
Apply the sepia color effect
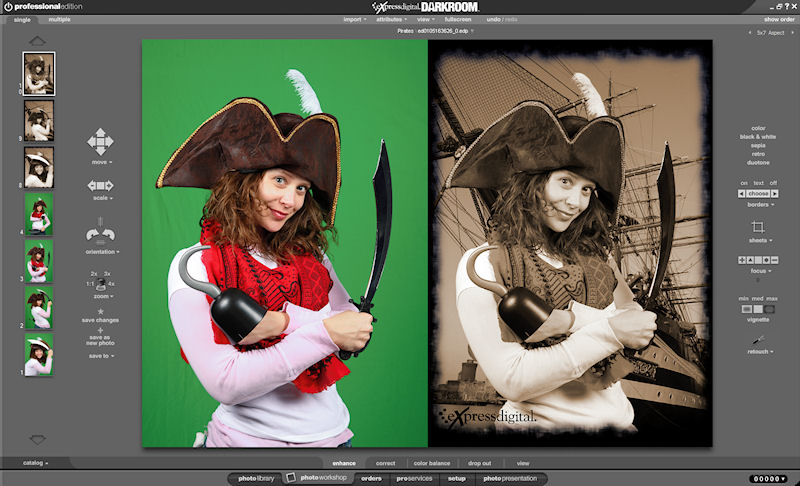coord(757,145)
